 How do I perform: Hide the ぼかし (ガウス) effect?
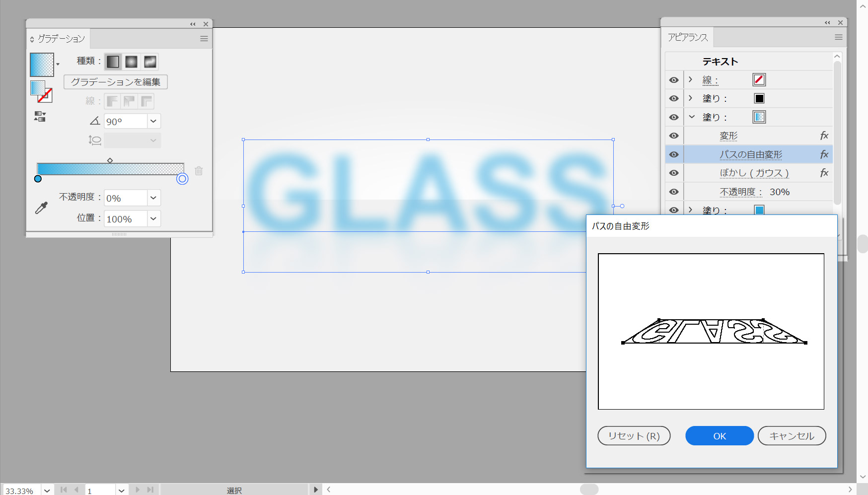tap(674, 173)
